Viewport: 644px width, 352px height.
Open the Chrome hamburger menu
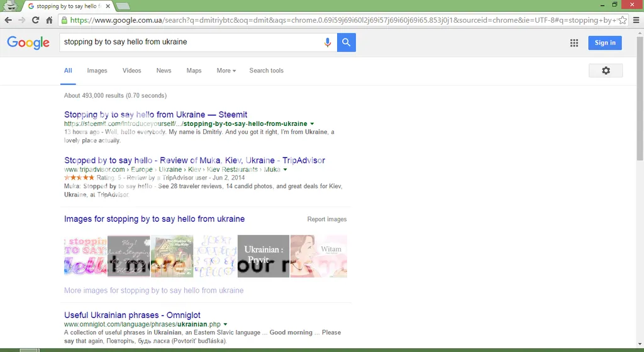[636, 20]
